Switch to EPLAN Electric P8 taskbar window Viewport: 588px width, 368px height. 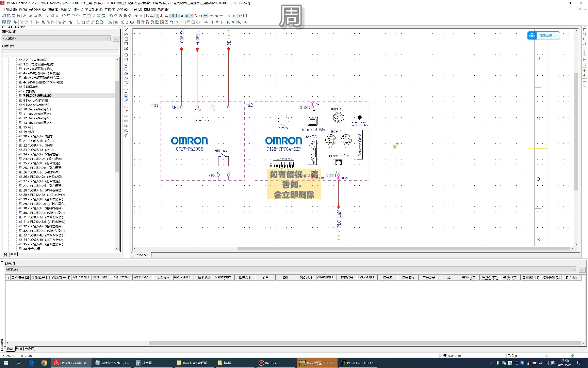tap(71, 363)
